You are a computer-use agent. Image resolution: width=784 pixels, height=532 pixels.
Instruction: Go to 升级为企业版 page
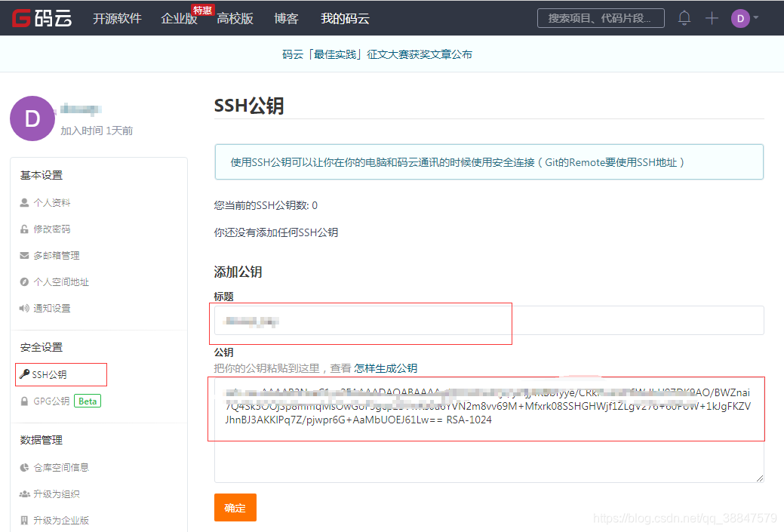click(61, 520)
